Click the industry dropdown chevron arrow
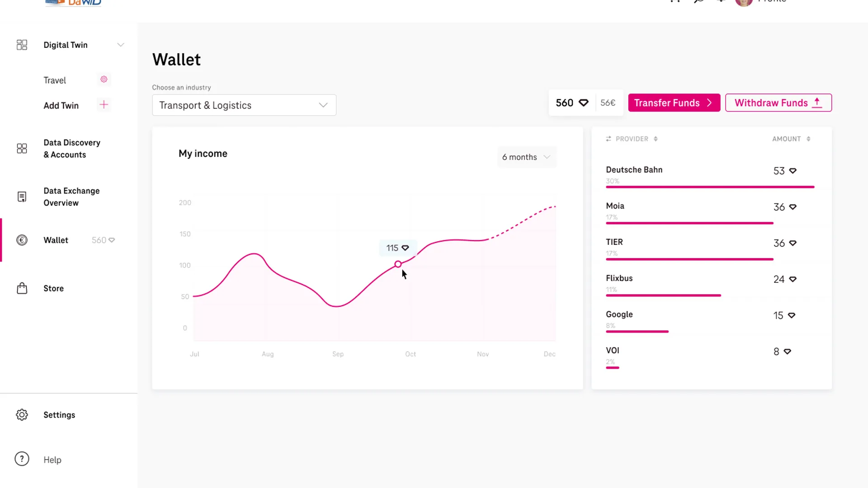The height and width of the screenshot is (488, 868). (x=323, y=105)
